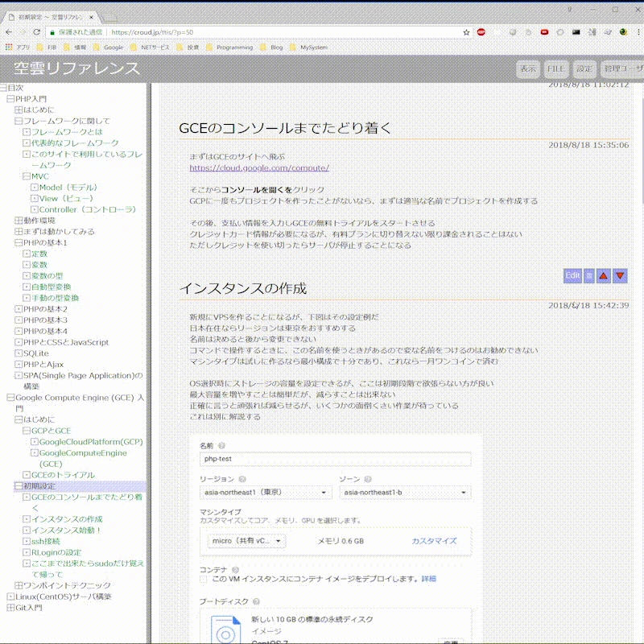Image resolution: width=644 pixels, height=644 pixels.
Task: Move the section up with the red up arrow
Action: pyautogui.click(x=603, y=275)
